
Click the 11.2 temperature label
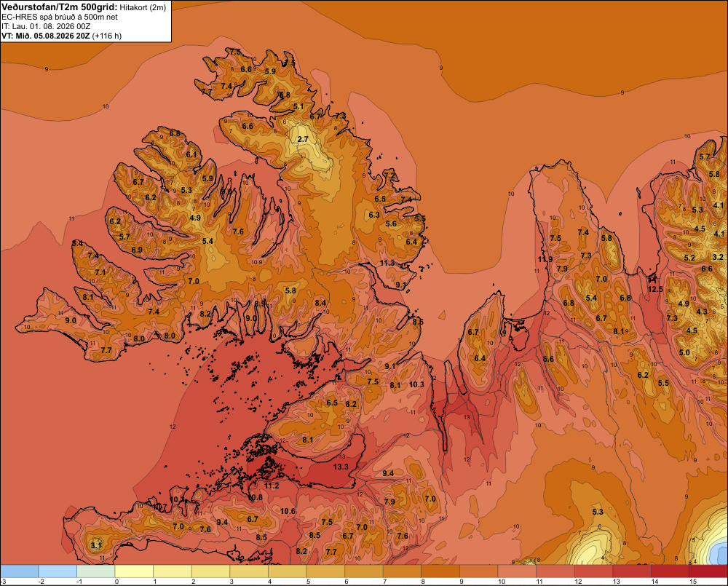[271, 486]
